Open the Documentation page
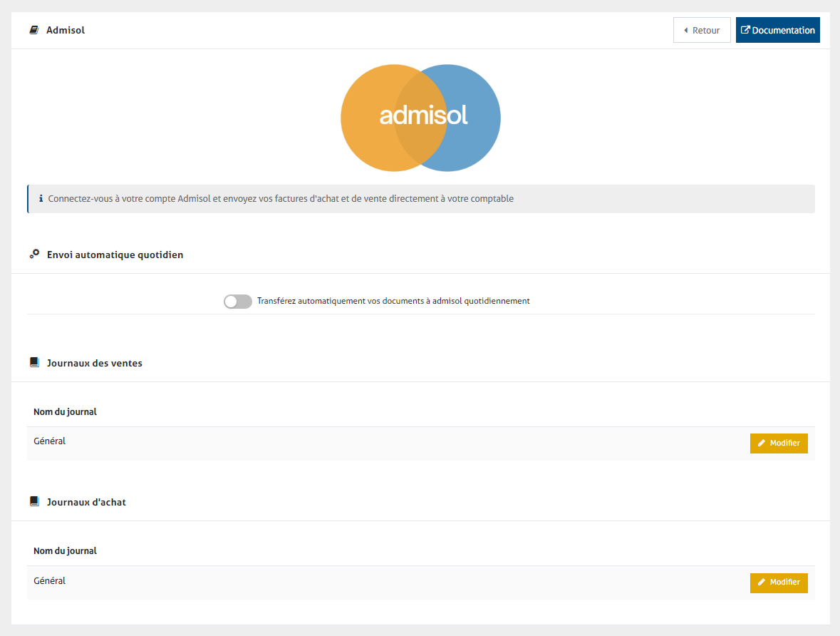The width and height of the screenshot is (840, 636). tap(777, 30)
